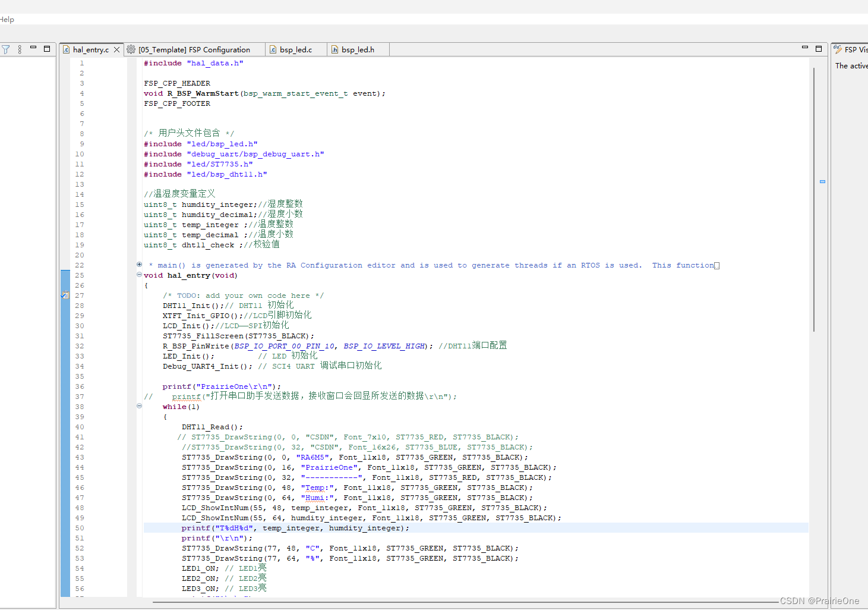Switch to bsp_led.h tab
868x610 pixels.
point(358,50)
